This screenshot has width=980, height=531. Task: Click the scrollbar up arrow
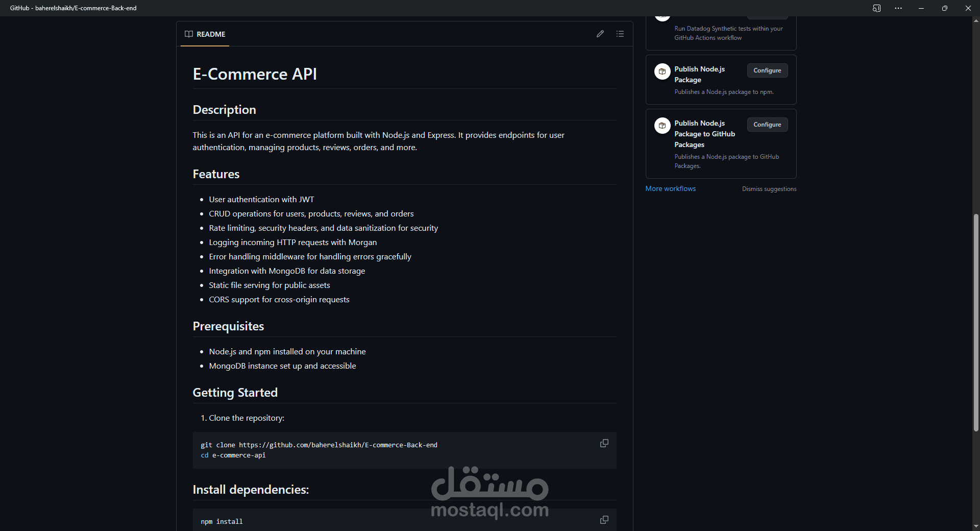[x=976, y=21]
